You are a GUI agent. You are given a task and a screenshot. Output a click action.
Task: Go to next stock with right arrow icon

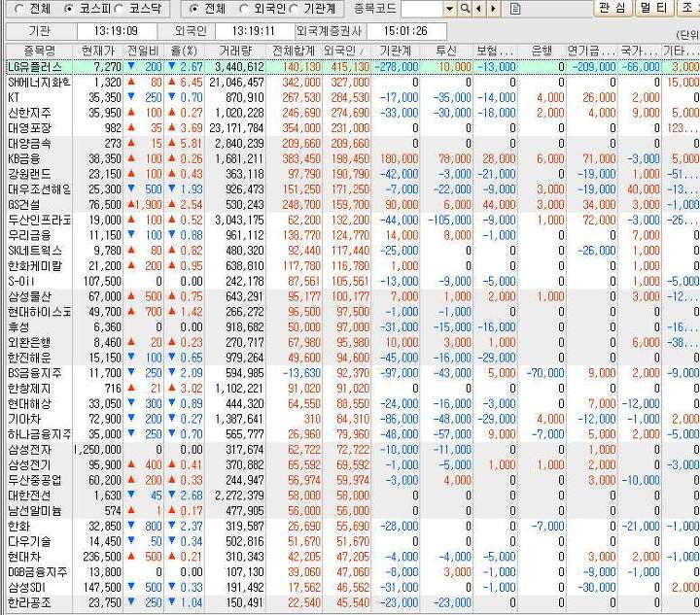493,9
